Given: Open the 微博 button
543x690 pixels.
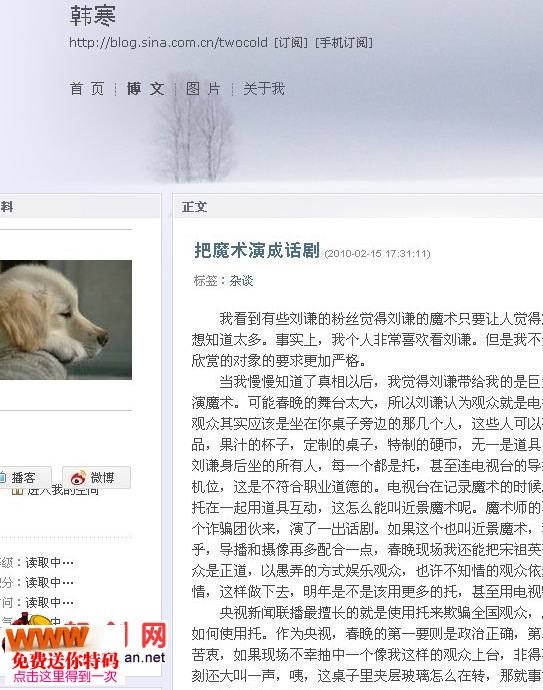Looking at the screenshot, I should click(96, 477).
